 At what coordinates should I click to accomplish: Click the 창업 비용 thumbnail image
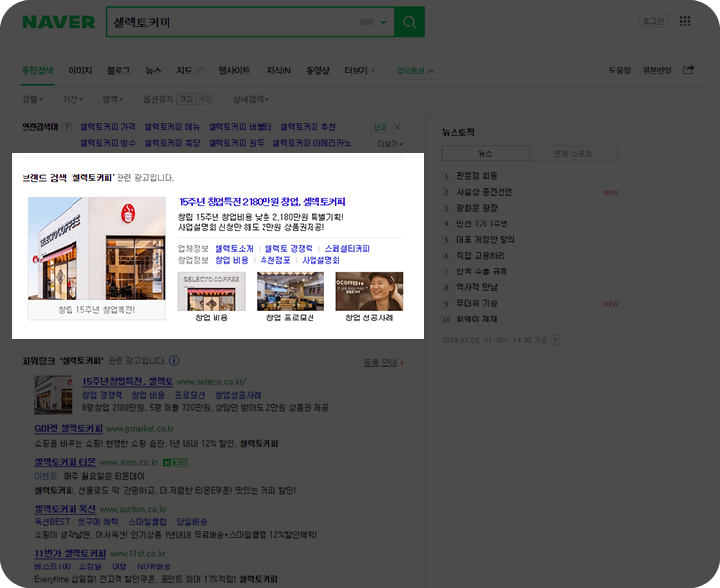click(212, 292)
